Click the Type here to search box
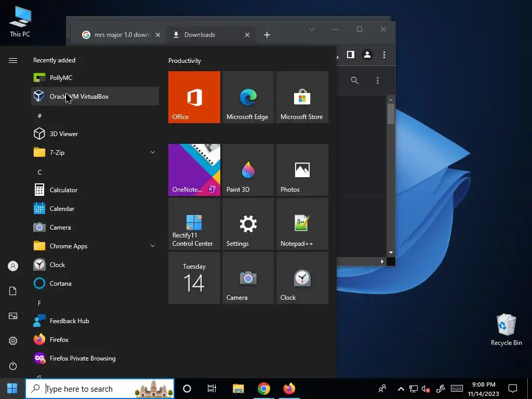Screen dimensions: 532x399 point(100,389)
